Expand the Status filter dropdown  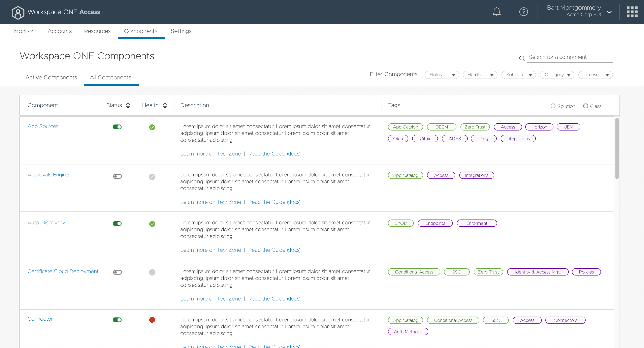pos(442,75)
